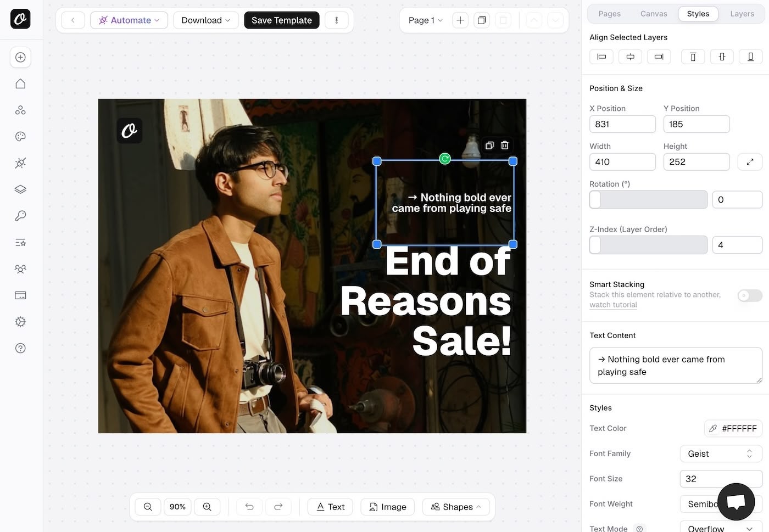Screen dimensions: 769x532
Task: Click the Save Template button
Action: click(x=282, y=20)
